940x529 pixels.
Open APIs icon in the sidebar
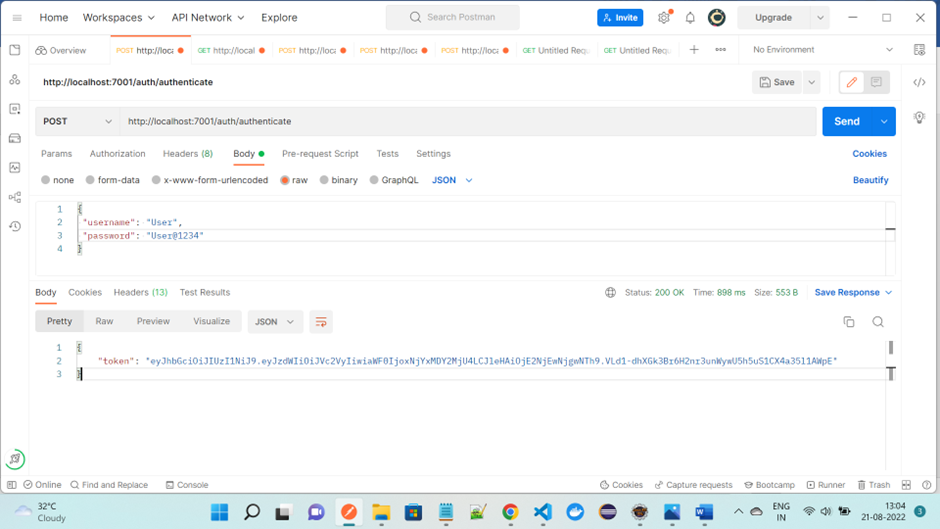click(15, 79)
